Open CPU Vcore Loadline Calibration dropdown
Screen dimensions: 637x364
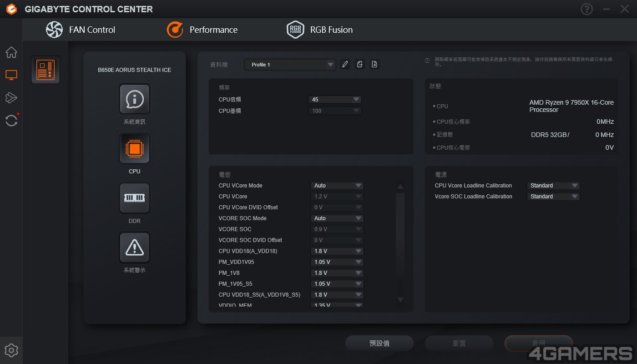[x=553, y=186]
